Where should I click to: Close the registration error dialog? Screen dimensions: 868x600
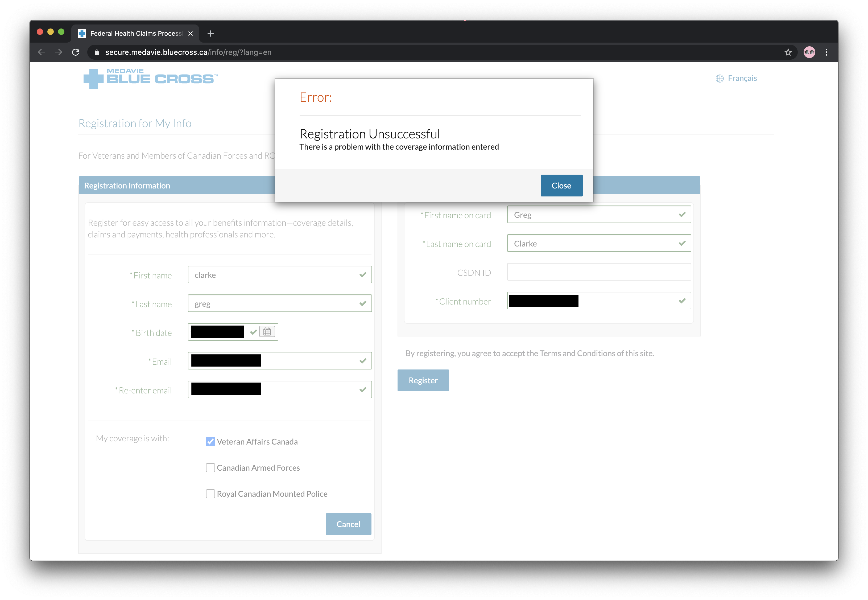(561, 185)
